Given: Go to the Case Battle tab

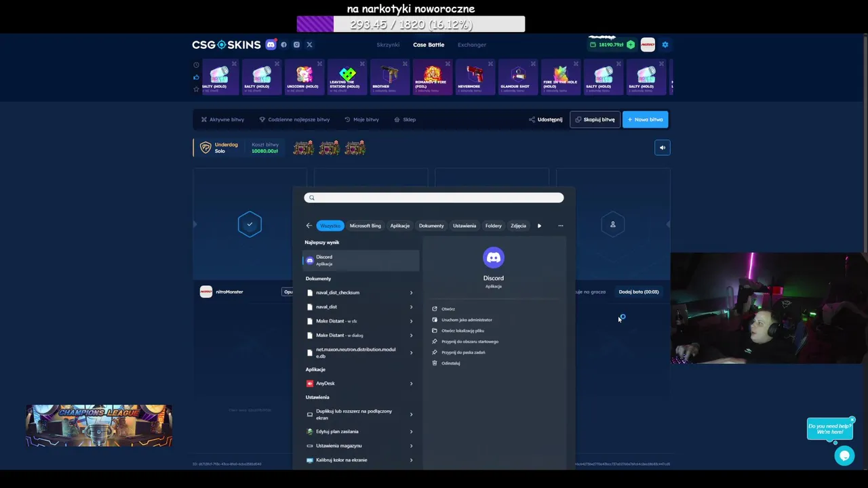Looking at the screenshot, I should tap(429, 45).
